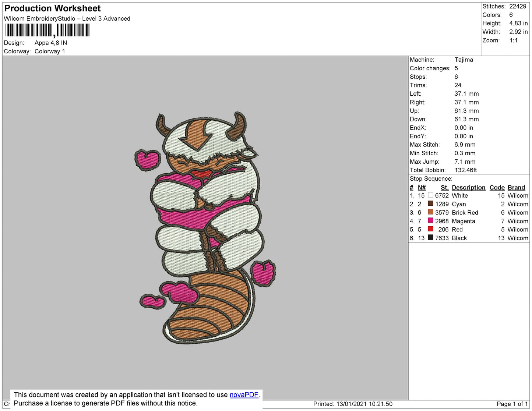The image size is (532, 411).
Task: Click the design barcode
Action: click(47, 30)
